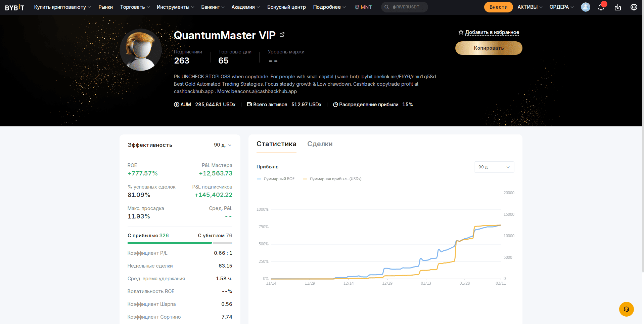Open the language globe icon
The image size is (644, 324).
coord(634,7)
